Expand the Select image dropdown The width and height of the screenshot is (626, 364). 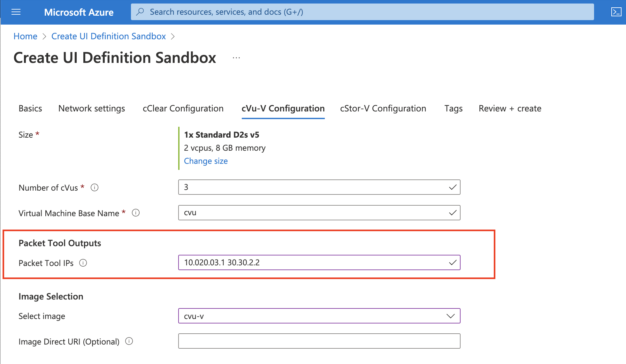pos(450,316)
